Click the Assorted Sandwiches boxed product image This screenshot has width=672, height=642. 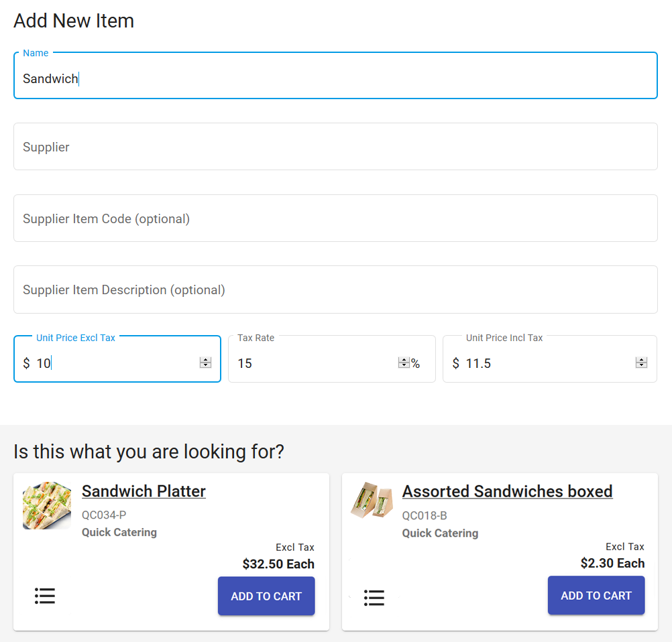click(x=372, y=500)
